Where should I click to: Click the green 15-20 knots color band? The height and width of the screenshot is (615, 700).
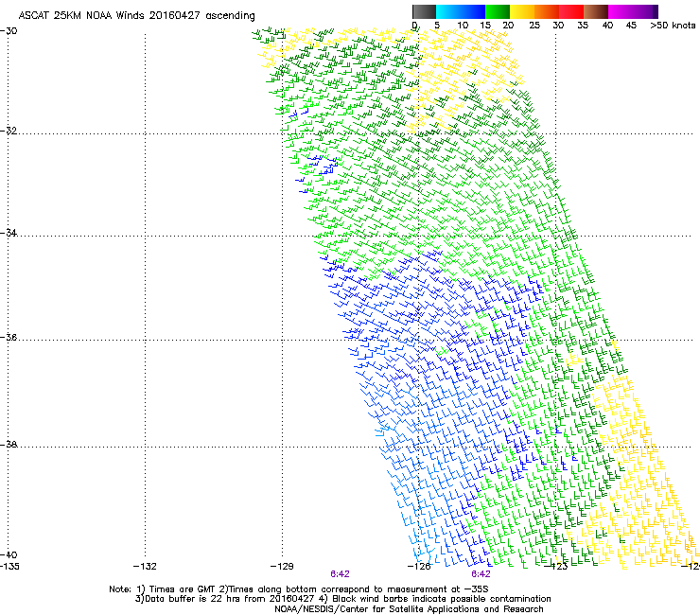pyautogui.click(x=498, y=11)
